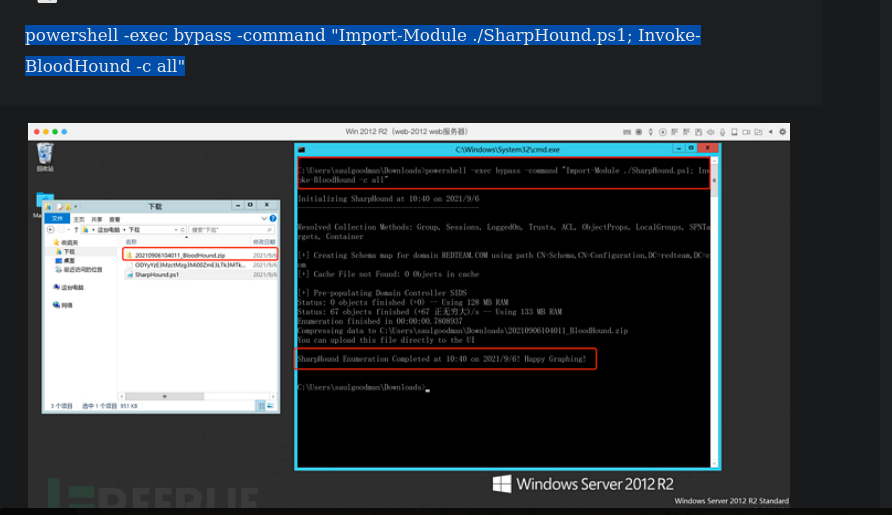Click the new folder icon in Explorer quick access toolbar

pyautogui.click(x=68, y=207)
